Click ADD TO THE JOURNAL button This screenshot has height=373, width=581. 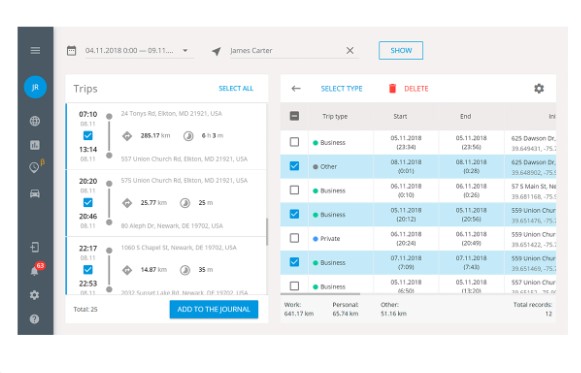[214, 309]
